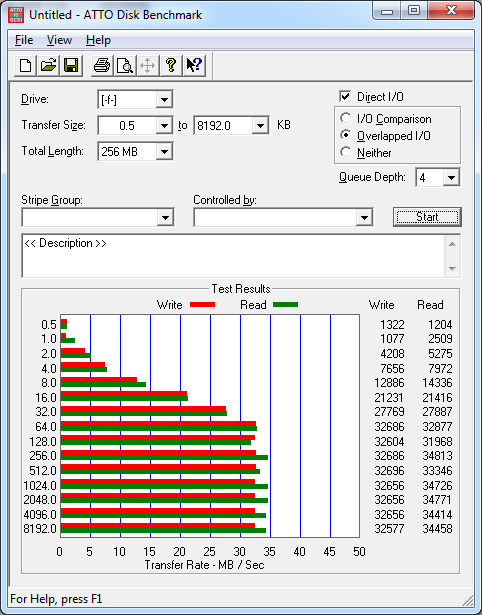Save results with the floppy disk icon
Viewport: 482px width, 615px height.
(x=71, y=65)
